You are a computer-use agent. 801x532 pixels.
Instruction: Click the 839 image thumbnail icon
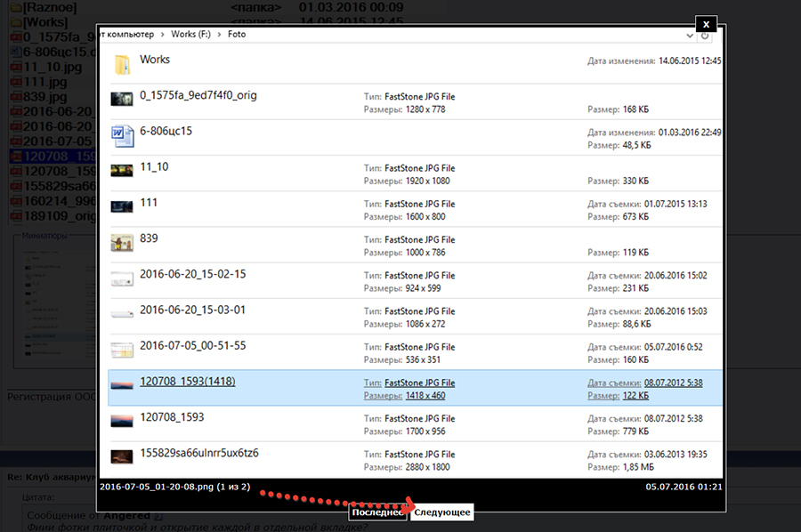[x=122, y=243]
